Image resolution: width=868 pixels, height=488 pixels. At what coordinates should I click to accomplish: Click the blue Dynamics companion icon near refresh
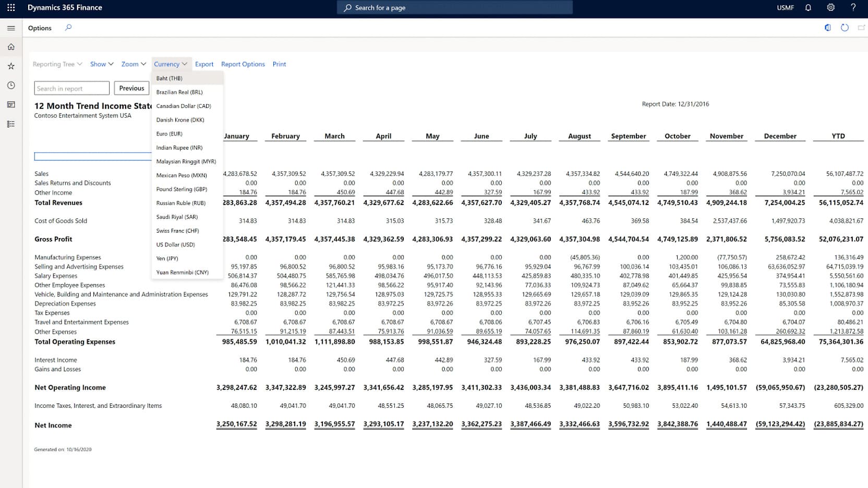point(828,28)
